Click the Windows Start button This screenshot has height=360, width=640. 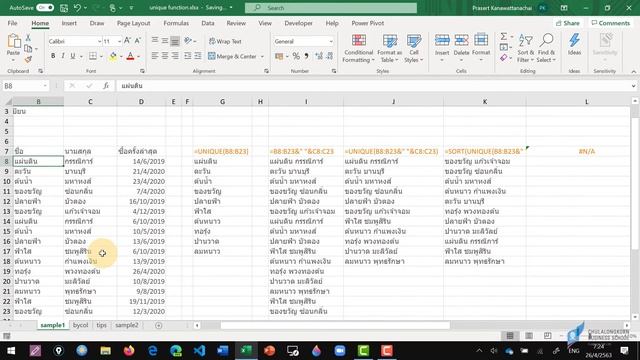pyautogui.click(x=11, y=351)
